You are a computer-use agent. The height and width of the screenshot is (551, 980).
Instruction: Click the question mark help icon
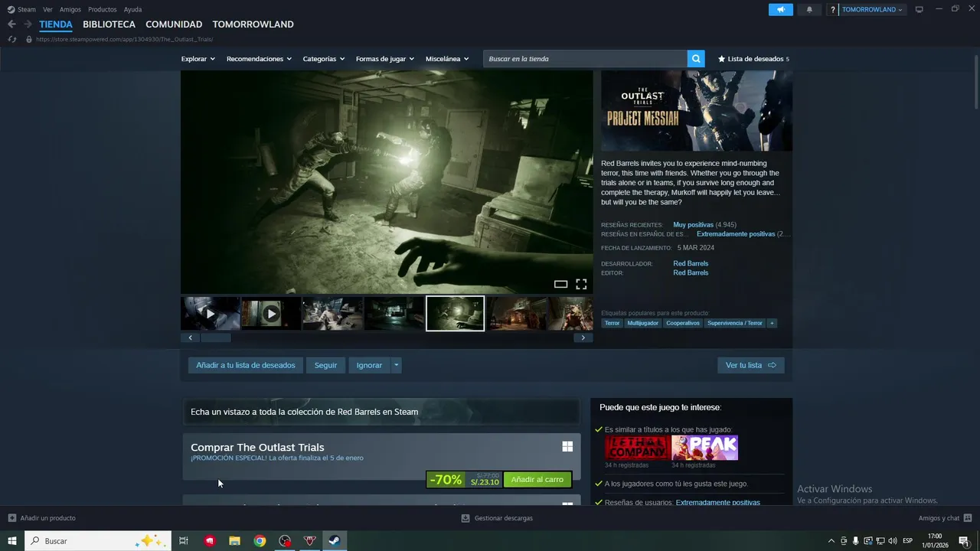coord(833,9)
